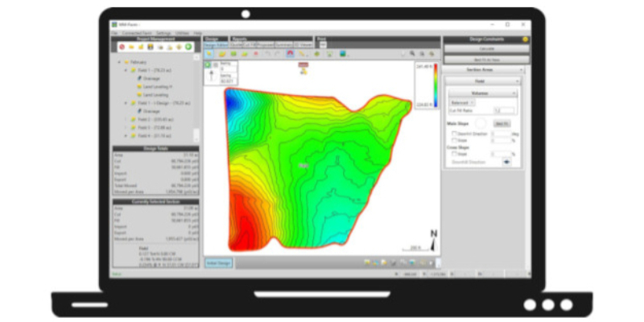Switch to the Cut Fill report tab

point(250,45)
